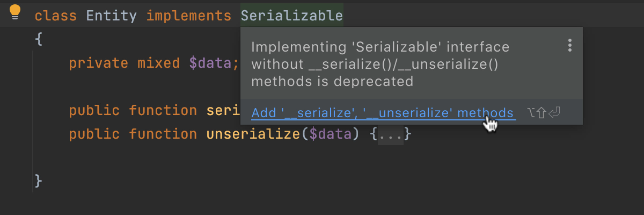
Task: Click the yellow lightbulb quick-fix icon
Action: (15, 12)
